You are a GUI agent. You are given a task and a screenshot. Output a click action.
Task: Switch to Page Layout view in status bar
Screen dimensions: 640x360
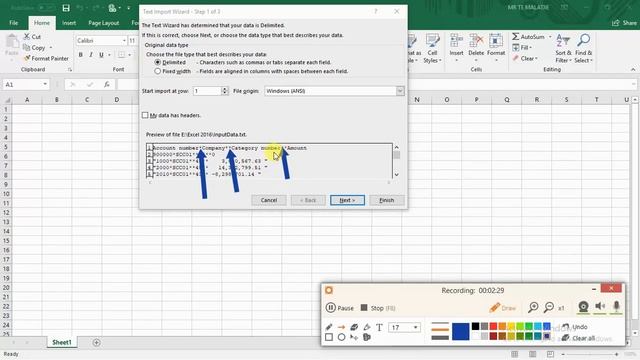[x=533, y=354]
